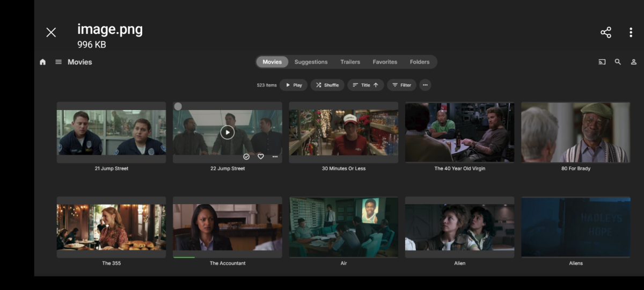Switch to the Movies tab
The width and height of the screenshot is (644, 290).
(272, 62)
